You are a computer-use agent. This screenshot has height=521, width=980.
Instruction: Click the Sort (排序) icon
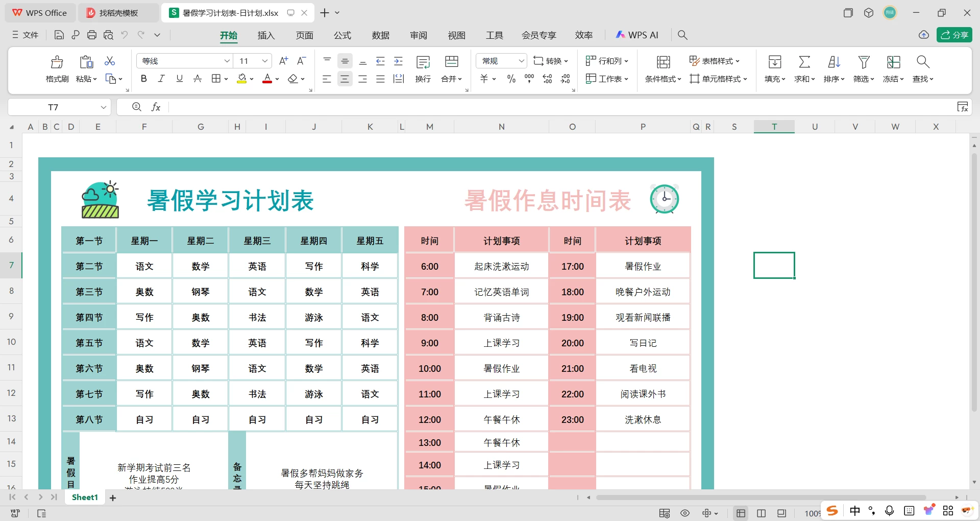(x=834, y=62)
